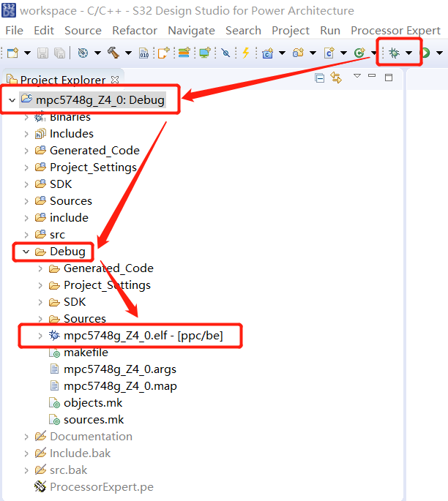Open build configuration dropdown arrow
Image resolution: width=448 pixels, height=501 pixels.
(97, 53)
